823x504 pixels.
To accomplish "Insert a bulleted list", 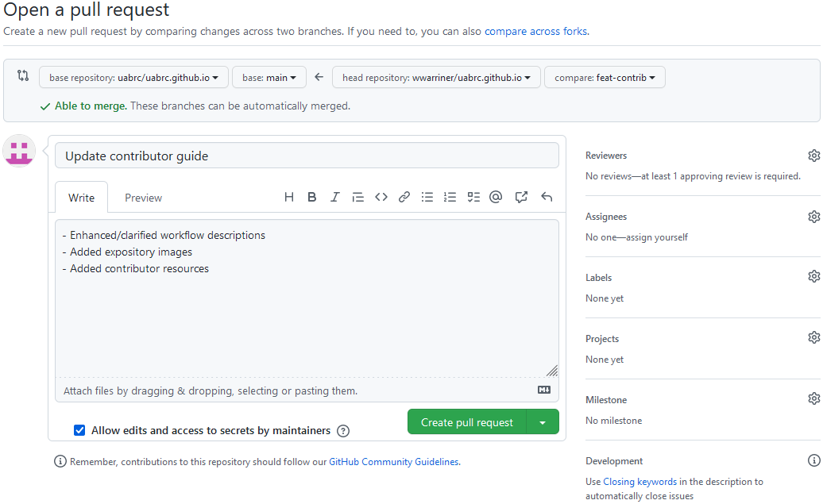I will (427, 198).
